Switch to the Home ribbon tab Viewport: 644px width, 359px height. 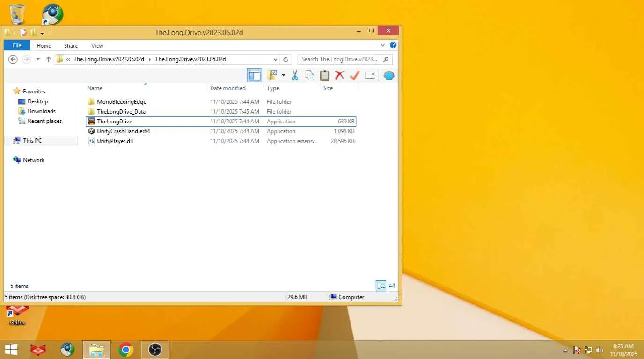(44, 46)
